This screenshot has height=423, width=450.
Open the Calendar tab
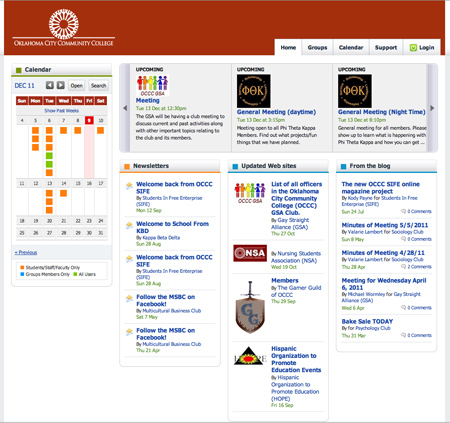coord(351,48)
